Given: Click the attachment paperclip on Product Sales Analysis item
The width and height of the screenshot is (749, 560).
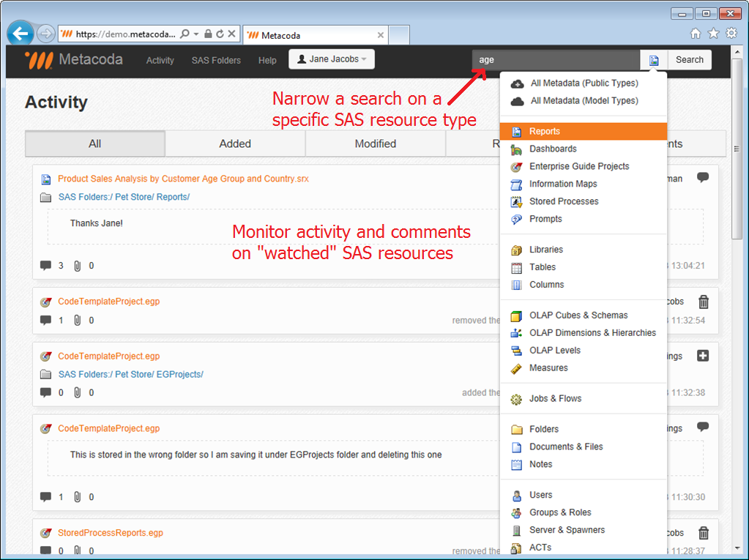Looking at the screenshot, I should 78,266.
